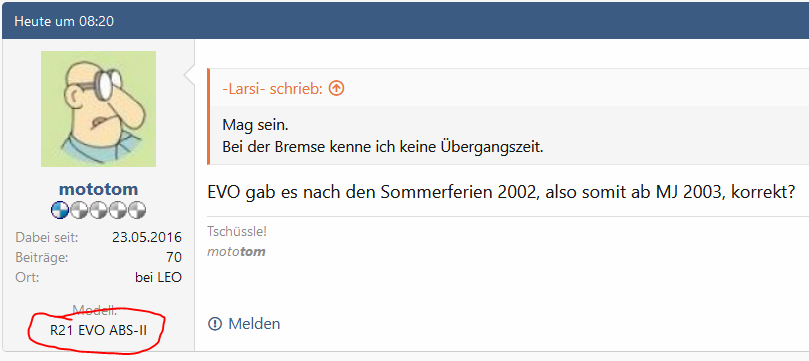Click the exclamation icon next to Melden
Viewport: 809px width, 361px height.
click(215, 324)
